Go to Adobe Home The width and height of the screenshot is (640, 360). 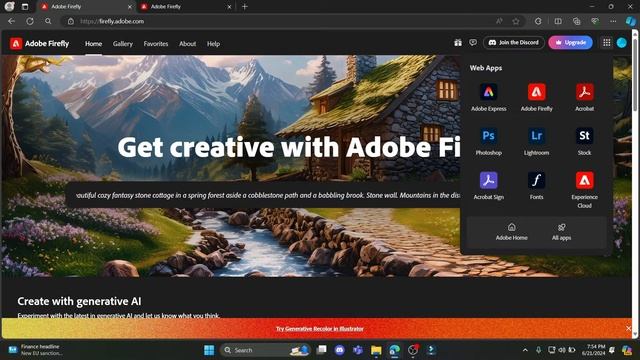[x=511, y=232]
